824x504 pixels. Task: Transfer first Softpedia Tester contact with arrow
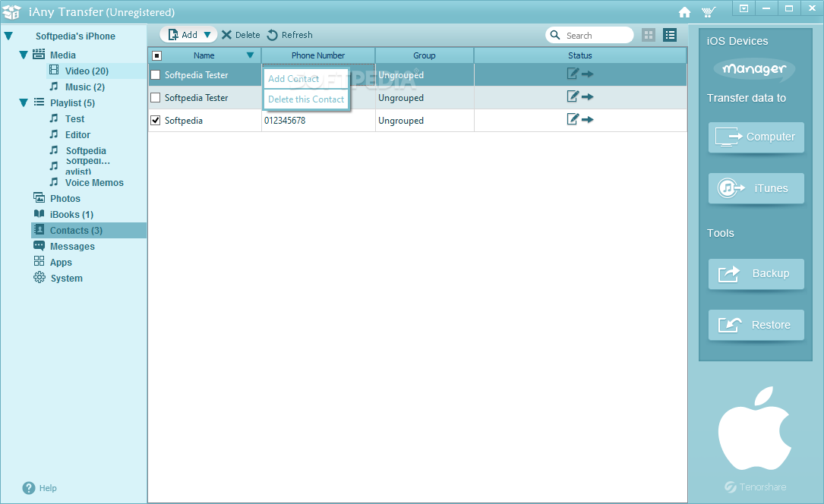(588, 74)
